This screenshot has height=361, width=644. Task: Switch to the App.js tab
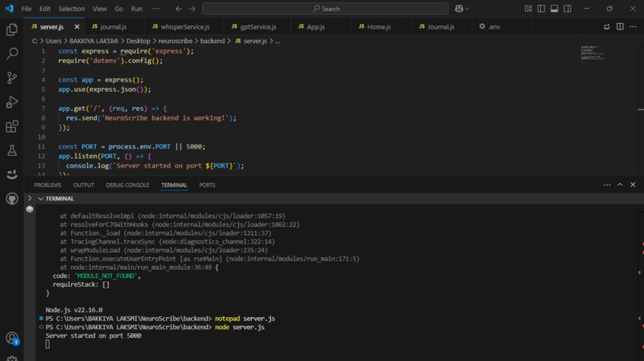click(x=320, y=26)
